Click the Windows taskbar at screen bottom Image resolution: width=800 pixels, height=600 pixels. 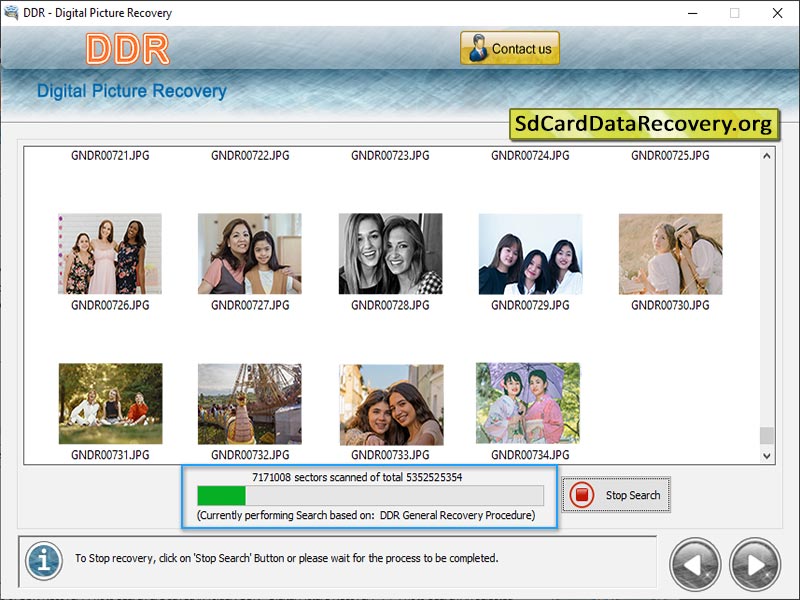click(x=400, y=595)
